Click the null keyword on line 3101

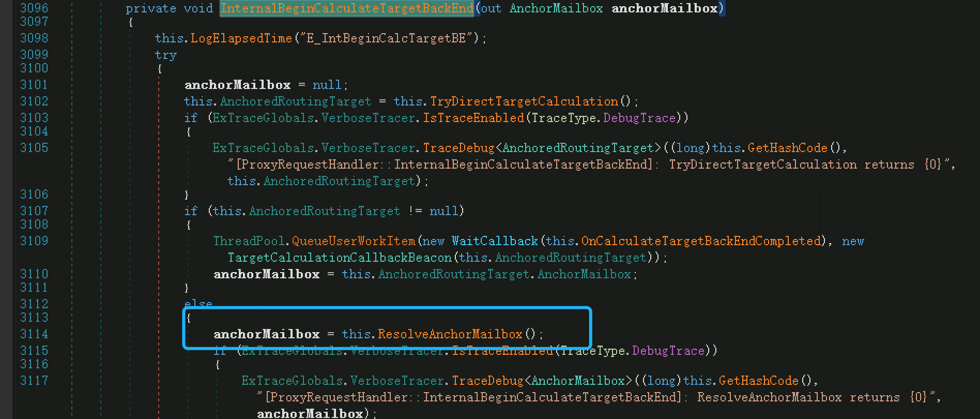[327, 85]
